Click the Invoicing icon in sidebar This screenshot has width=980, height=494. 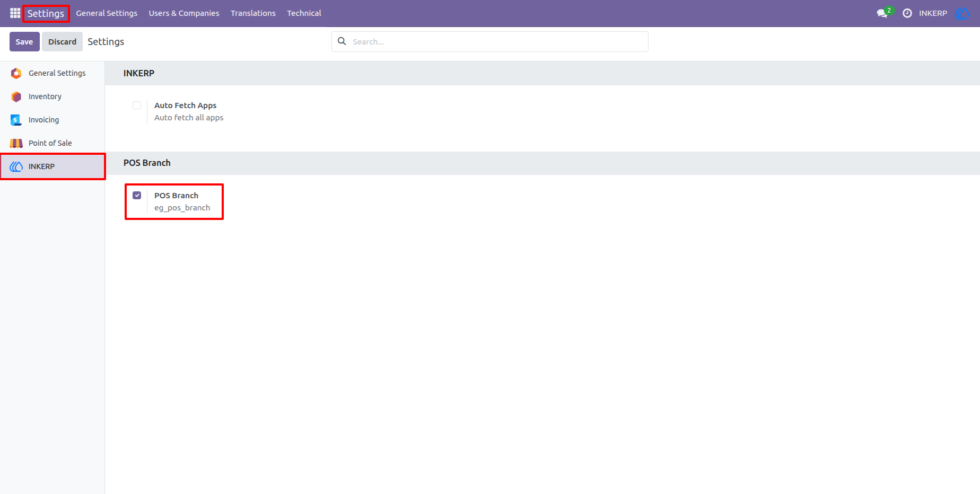(16, 120)
